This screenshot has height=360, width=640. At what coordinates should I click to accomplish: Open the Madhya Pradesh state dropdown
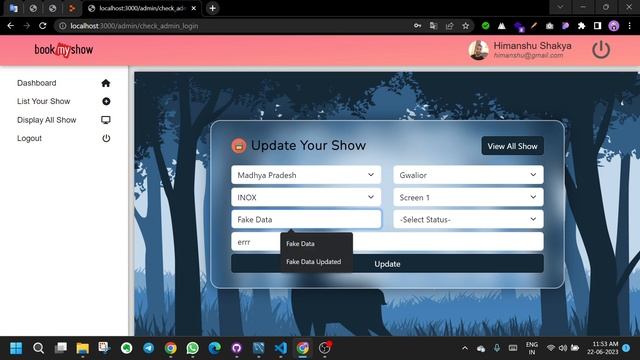(x=306, y=175)
